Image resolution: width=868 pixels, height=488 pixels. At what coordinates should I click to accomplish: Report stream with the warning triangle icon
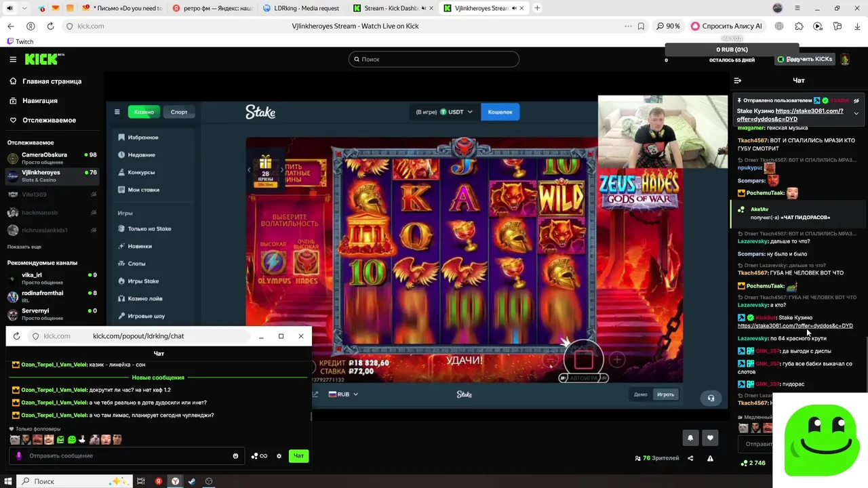pyautogui.click(x=710, y=458)
